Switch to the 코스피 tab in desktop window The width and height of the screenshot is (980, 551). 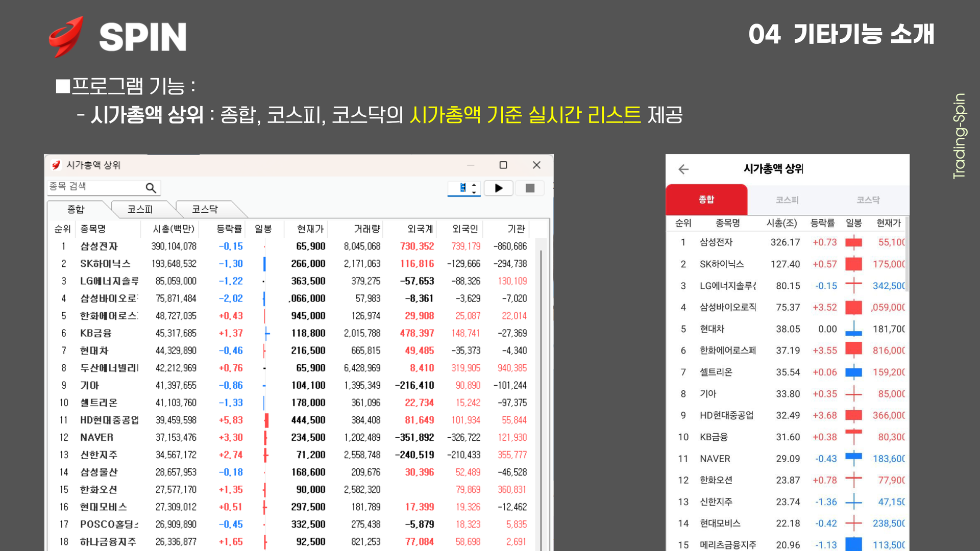click(x=140, y=209)
